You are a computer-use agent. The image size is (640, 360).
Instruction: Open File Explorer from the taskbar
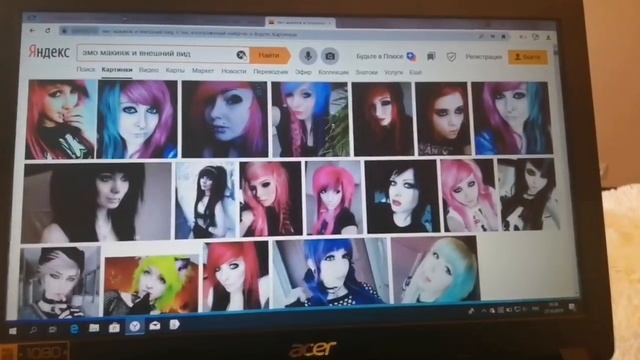pyautogui.click(x=94, y=328)
